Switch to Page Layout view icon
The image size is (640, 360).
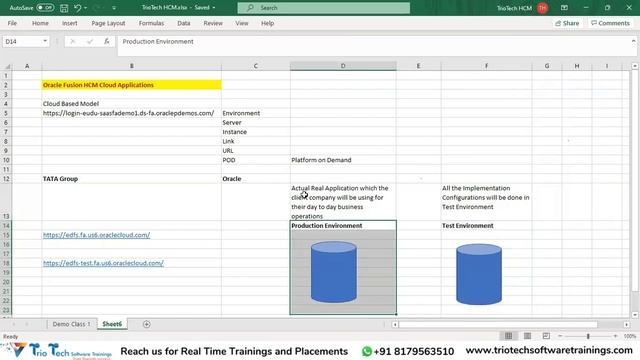527,336
